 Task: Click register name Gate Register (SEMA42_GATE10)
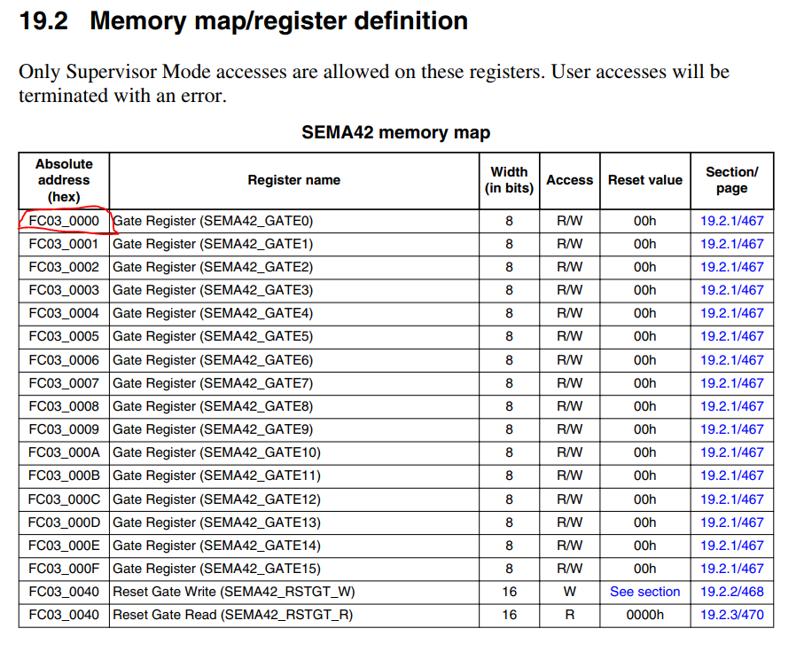[x=216, y=452]
